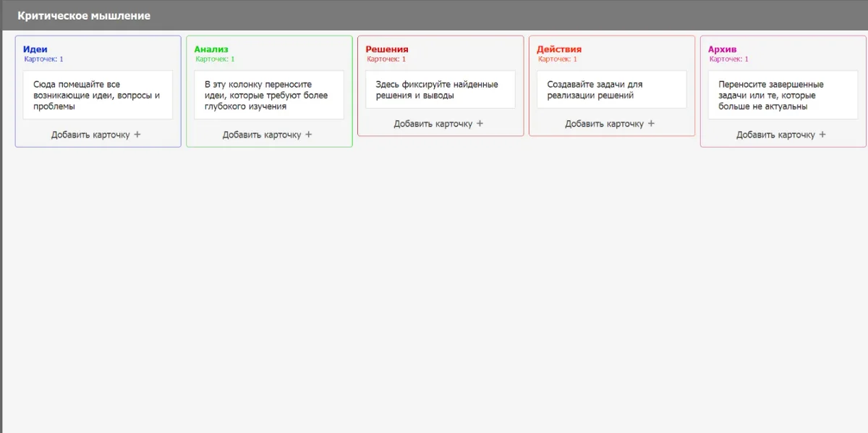Select the Анализ column header
Viewport: 868px width, 433px height.
click(x=211, y=49)
